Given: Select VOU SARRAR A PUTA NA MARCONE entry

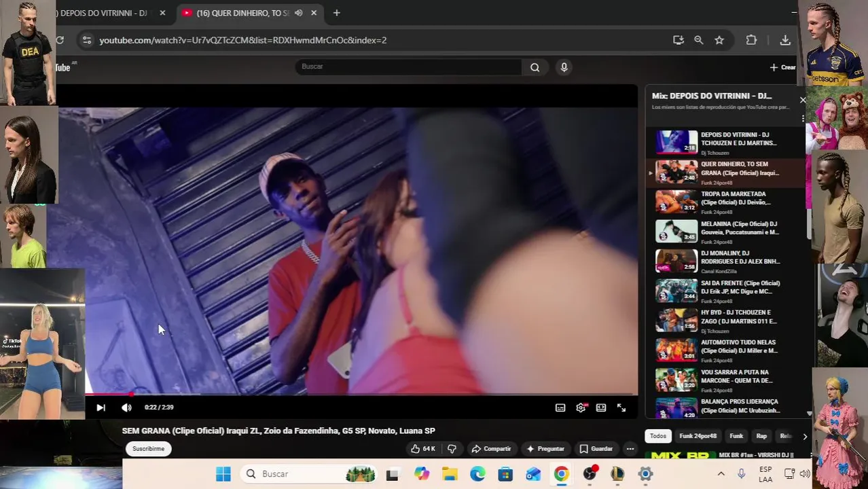Looking at the screenshot, I should coord(726,380).
